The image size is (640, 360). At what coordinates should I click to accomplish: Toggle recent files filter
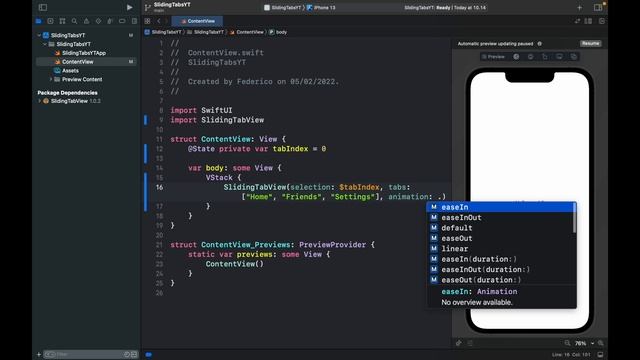tap(127, 354)
